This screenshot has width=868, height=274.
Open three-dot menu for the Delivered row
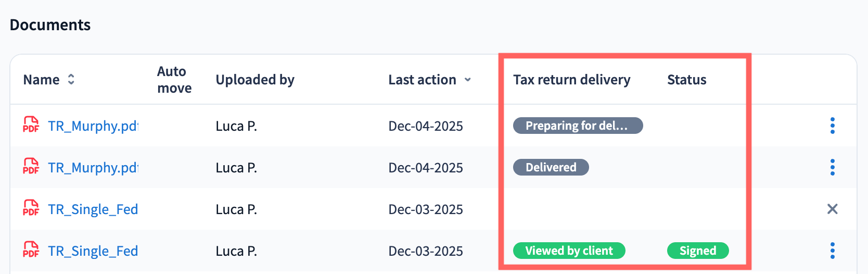(x=832, y=167)
